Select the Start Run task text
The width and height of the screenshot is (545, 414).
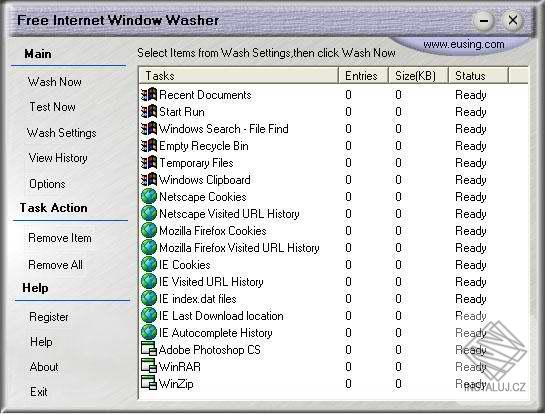point(182,112)
